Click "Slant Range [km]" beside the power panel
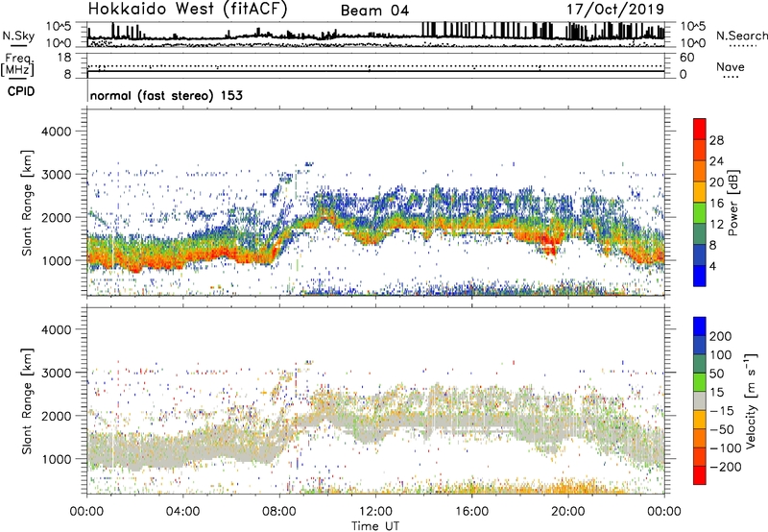This screenshot has width=768, height=532. click(27, 203)
